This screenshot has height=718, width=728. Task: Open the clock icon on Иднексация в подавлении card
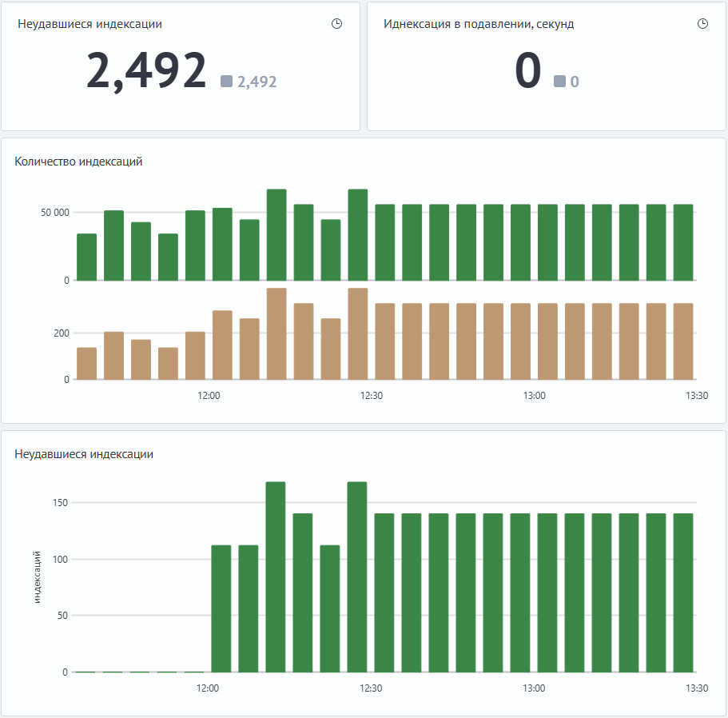[702, 24]
